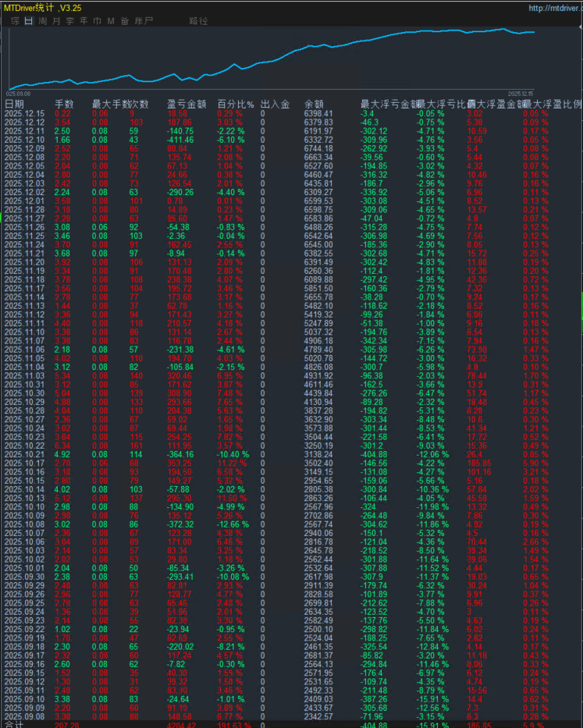Click the -372.32 loss cell

click(180, 524)
